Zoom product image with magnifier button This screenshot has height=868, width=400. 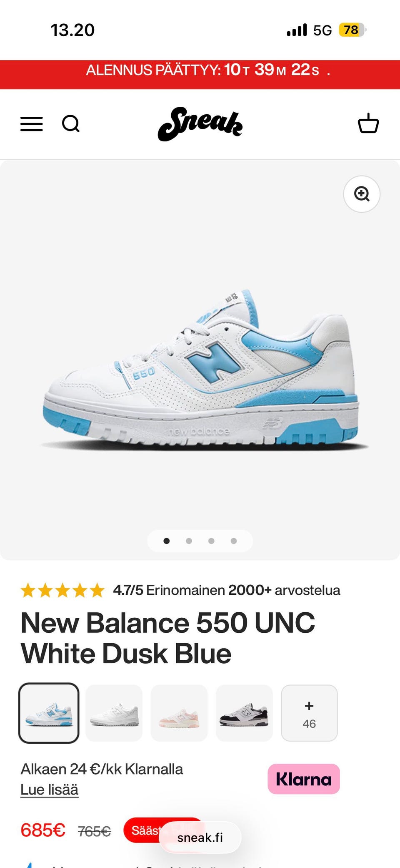(362, 194)
